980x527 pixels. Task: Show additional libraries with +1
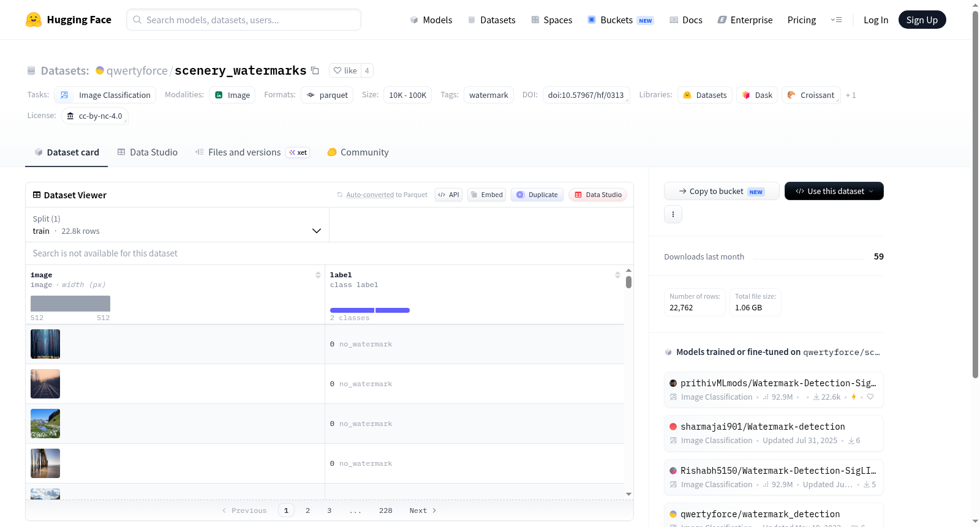[851, 95]
